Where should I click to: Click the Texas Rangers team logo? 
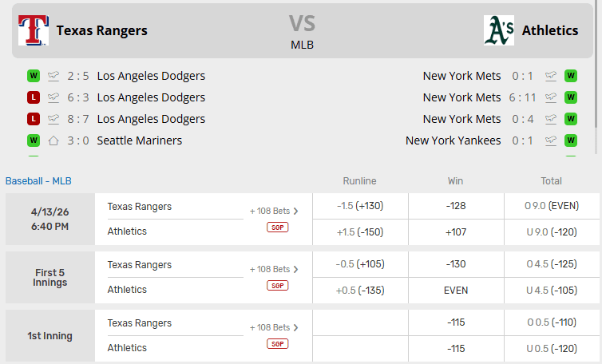(33, 30)
